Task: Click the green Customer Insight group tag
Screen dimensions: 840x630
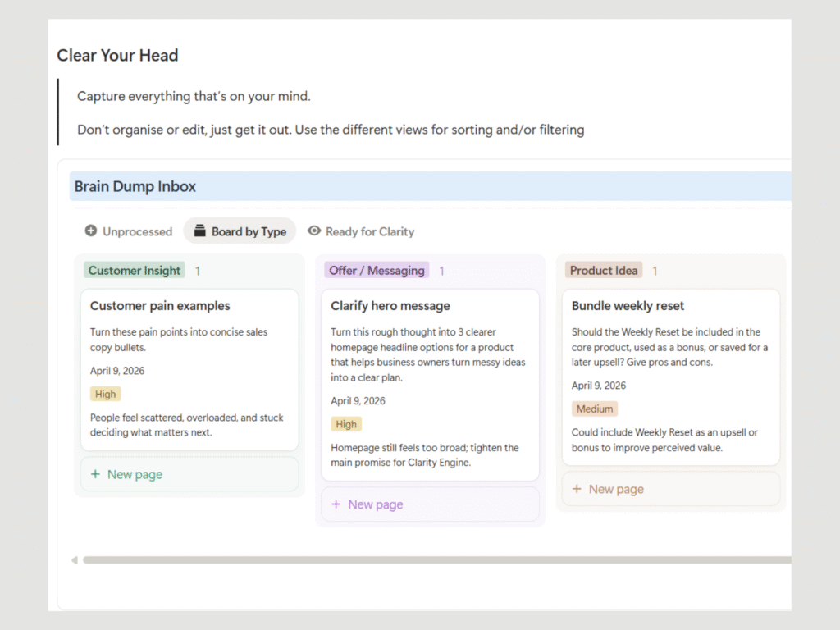Action: coord(135,271)
